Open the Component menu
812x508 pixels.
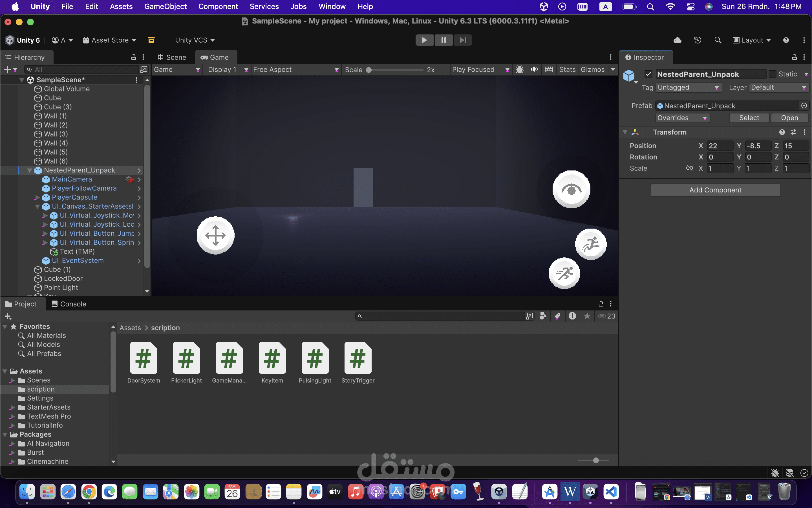coord(218,6)
